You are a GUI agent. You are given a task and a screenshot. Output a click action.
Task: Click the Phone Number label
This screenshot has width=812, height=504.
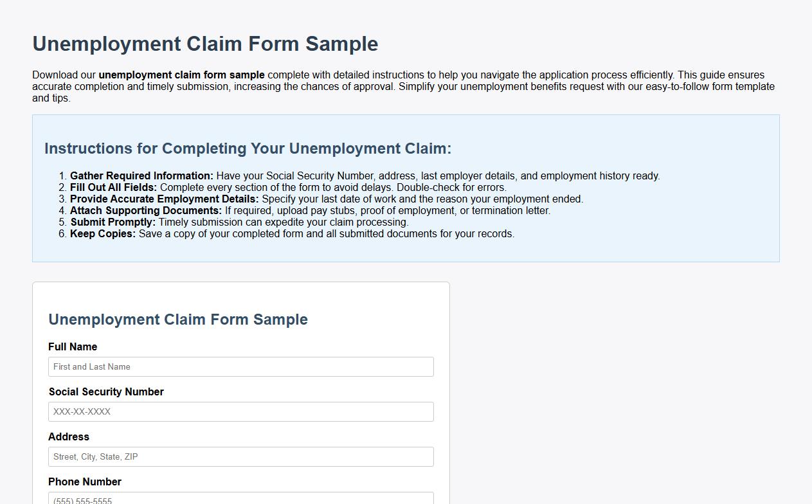pyautogui.click(x=85, y=482)
